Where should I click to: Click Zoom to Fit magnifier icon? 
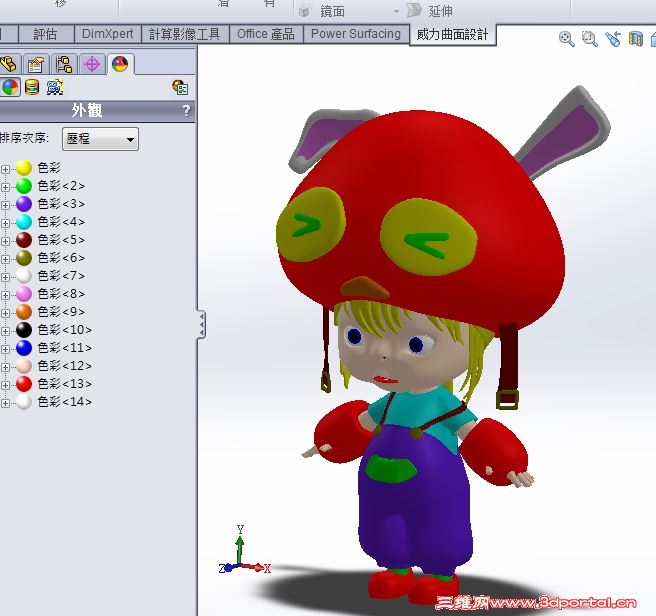click(566, 39)
